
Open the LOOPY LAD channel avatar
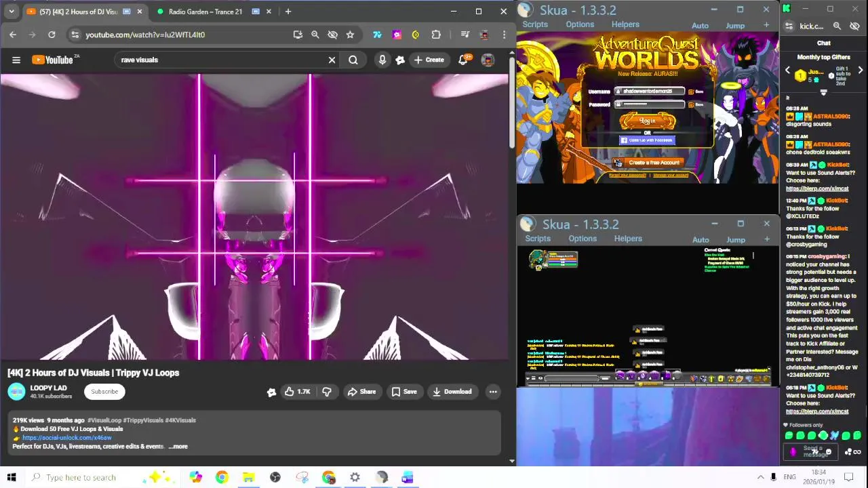[16, 391]
